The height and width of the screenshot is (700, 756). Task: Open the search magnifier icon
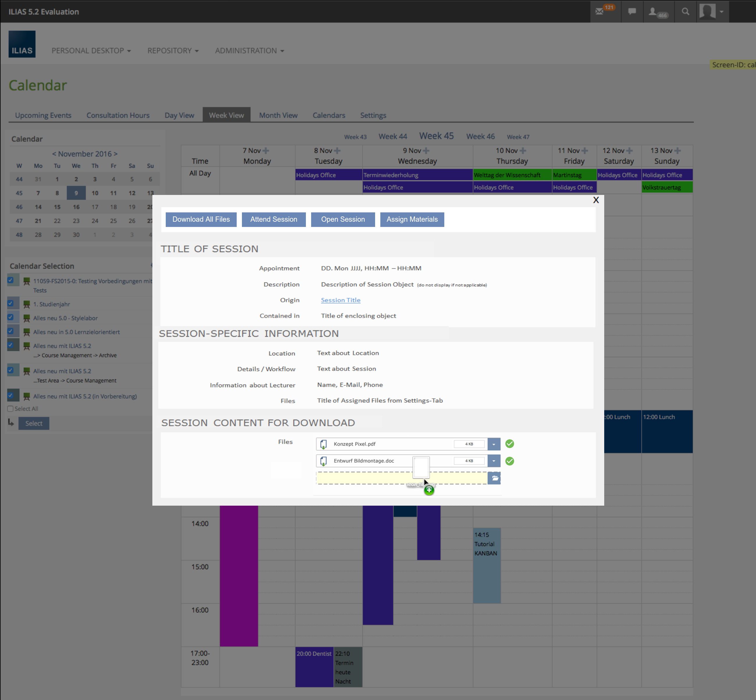point(685,12)
